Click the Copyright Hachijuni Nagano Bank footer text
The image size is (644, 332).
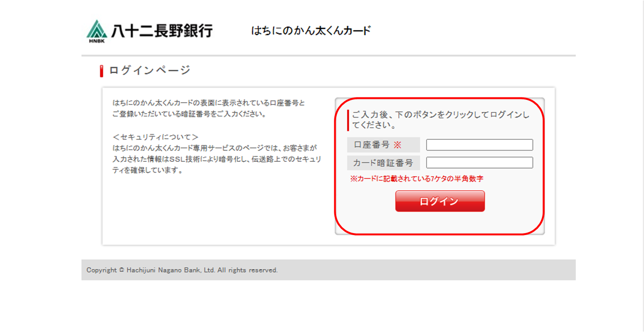182,270
